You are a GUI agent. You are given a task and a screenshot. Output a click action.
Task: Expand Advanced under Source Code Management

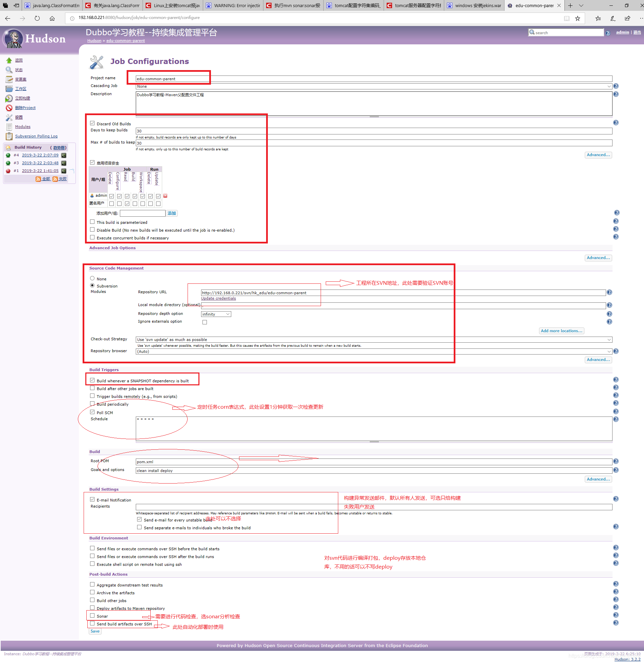coord(598,360)
